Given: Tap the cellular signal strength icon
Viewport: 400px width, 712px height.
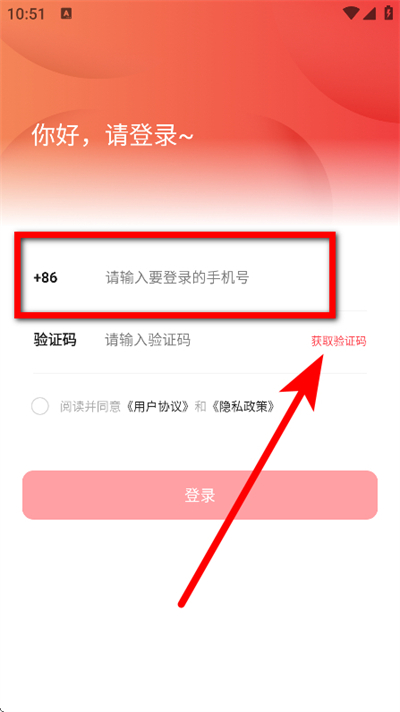Looking at the screenshot, I should (x=369, y=13).
